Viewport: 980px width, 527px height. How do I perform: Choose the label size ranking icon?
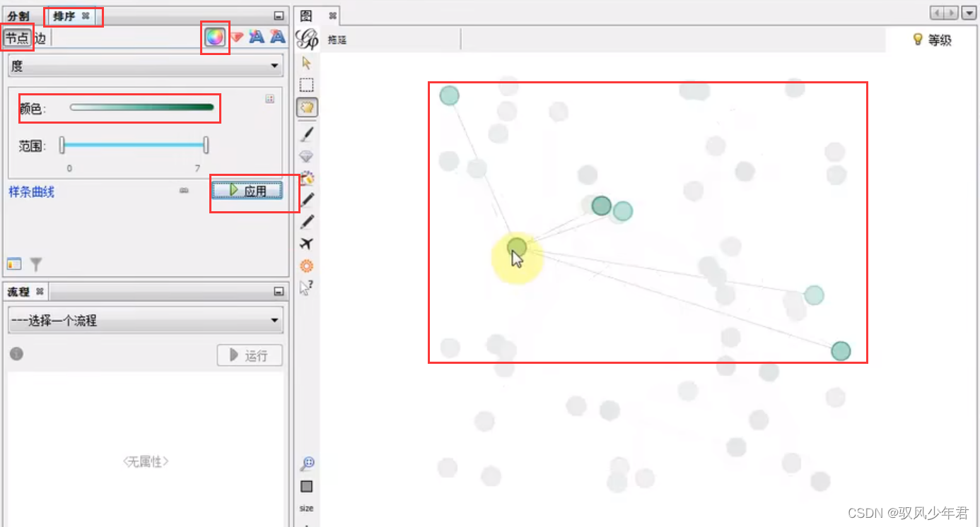[x=278, y=37]
